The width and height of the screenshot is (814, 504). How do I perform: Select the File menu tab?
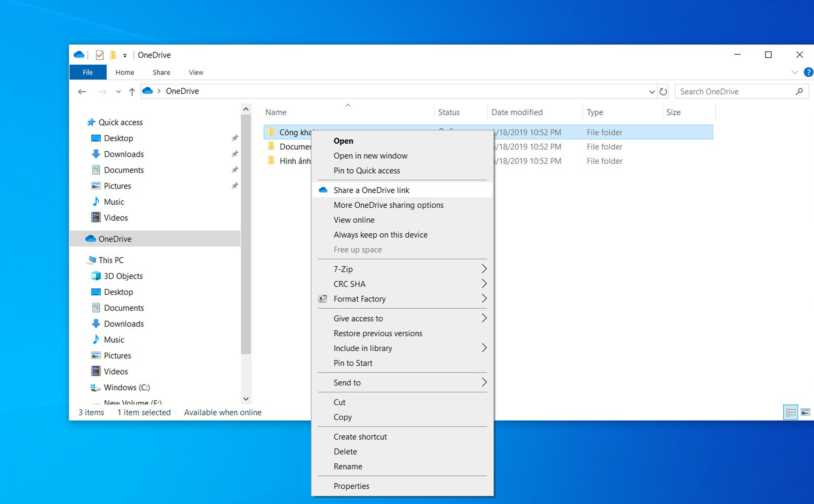[88, 71]
